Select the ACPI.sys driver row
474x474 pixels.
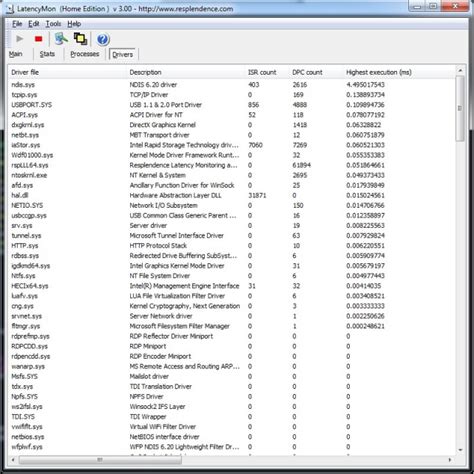[231, 115]
